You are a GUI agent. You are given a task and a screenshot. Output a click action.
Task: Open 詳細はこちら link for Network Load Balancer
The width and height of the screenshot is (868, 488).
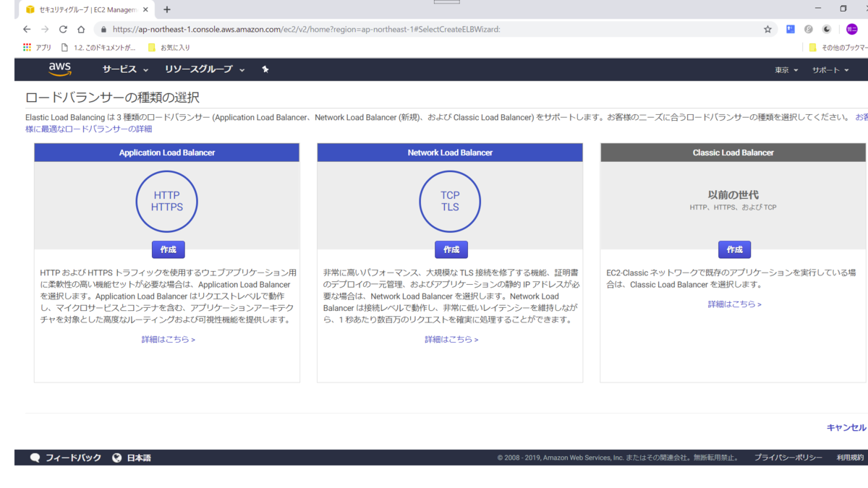(450, 339)
